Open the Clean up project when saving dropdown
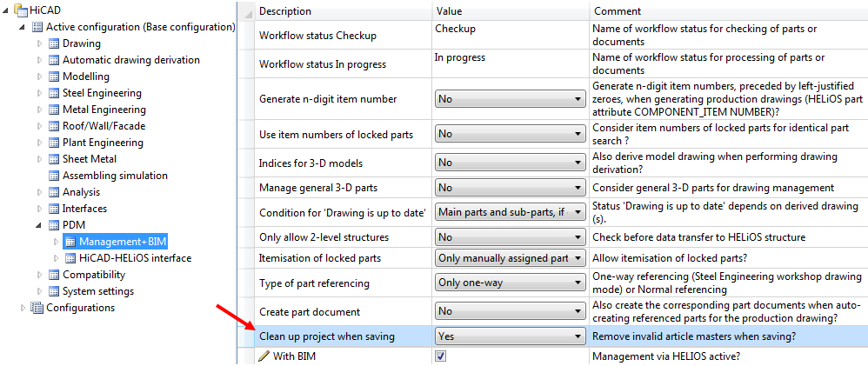This screenshot has width=868, height=366. tap(509, 336)
